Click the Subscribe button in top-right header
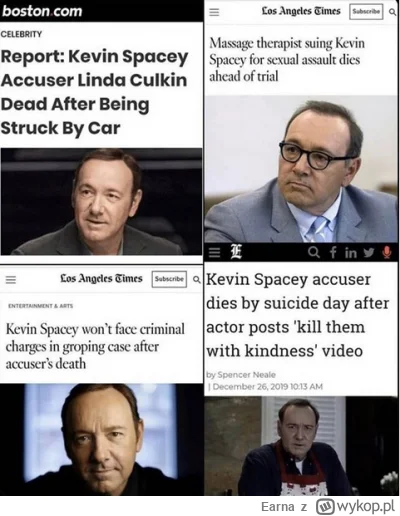400x516 pixels. point(366,12)
